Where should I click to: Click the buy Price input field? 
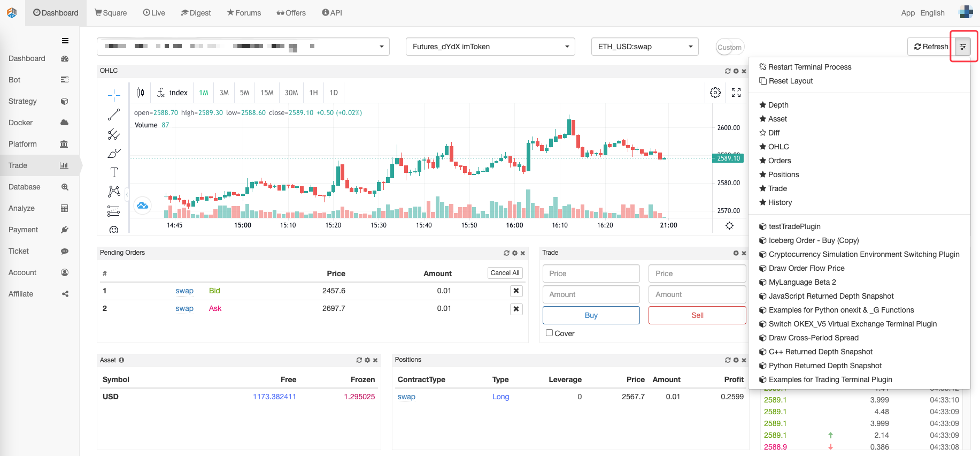click(x=591, y=273)
